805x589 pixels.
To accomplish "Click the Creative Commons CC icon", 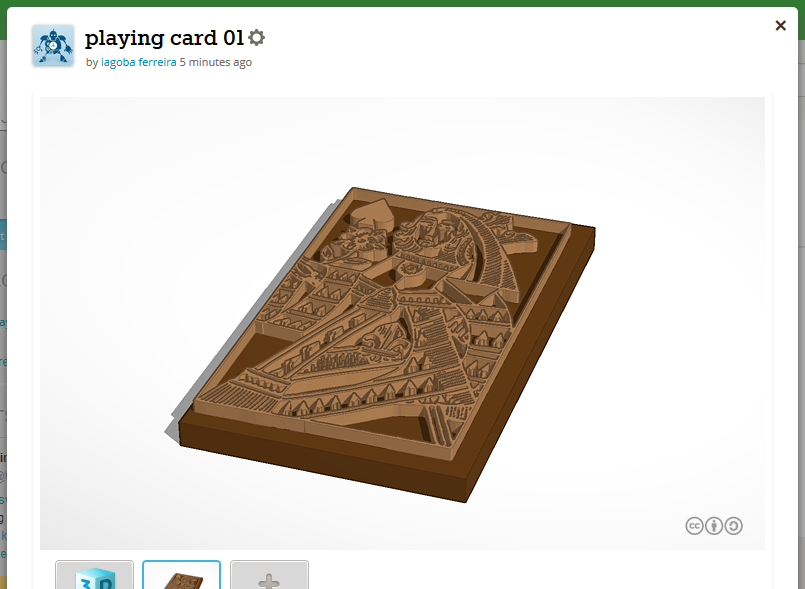I will [694, 526].
